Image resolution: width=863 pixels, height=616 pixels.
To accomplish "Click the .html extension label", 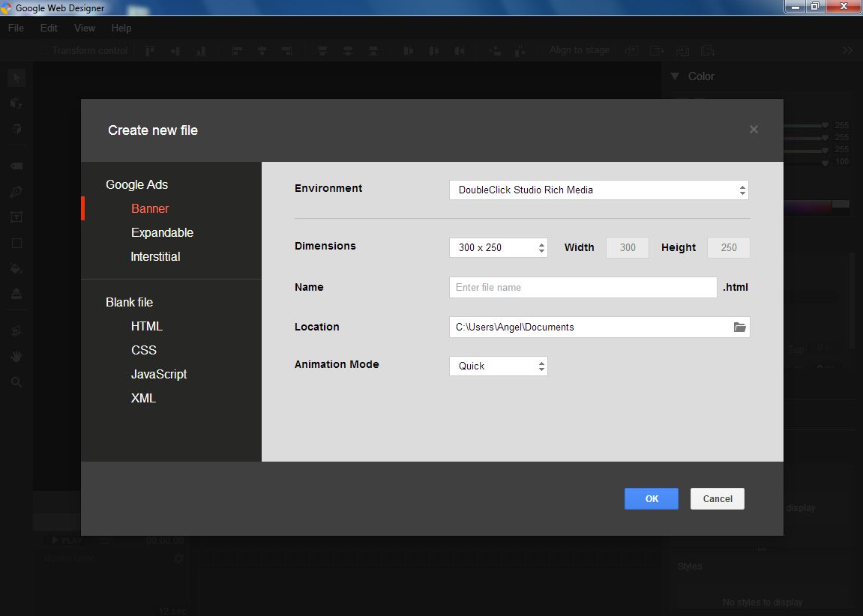I will (736, 287).
